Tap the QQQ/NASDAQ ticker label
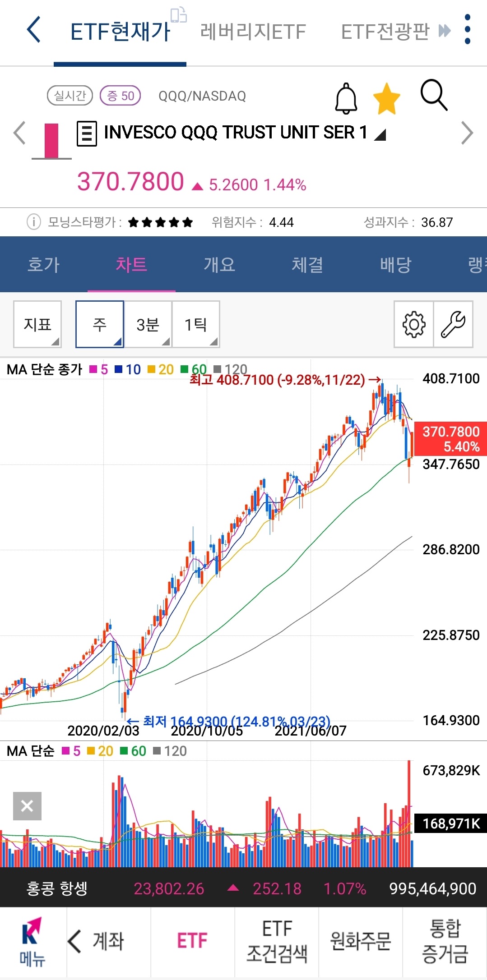The width and height of the screenshot is (487, 980). (x=202, y=96)
